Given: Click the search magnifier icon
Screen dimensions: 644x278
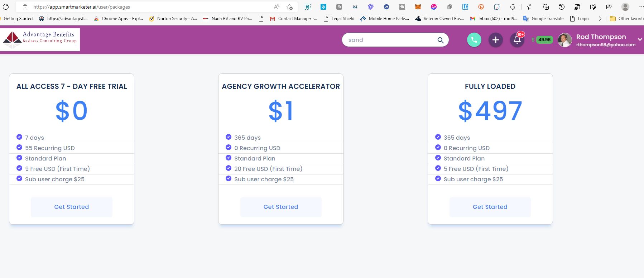Looking at the screenshot, I should (x=441, y=40).
